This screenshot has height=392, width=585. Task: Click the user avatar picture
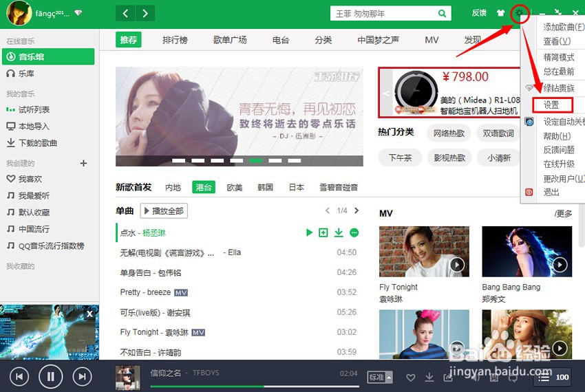point(19,13)
